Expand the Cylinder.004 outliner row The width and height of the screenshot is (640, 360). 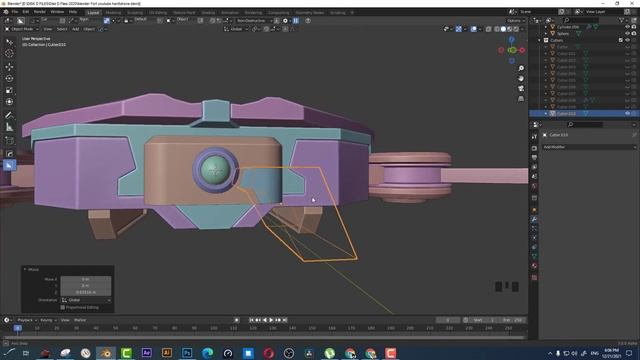click(546, 27)
